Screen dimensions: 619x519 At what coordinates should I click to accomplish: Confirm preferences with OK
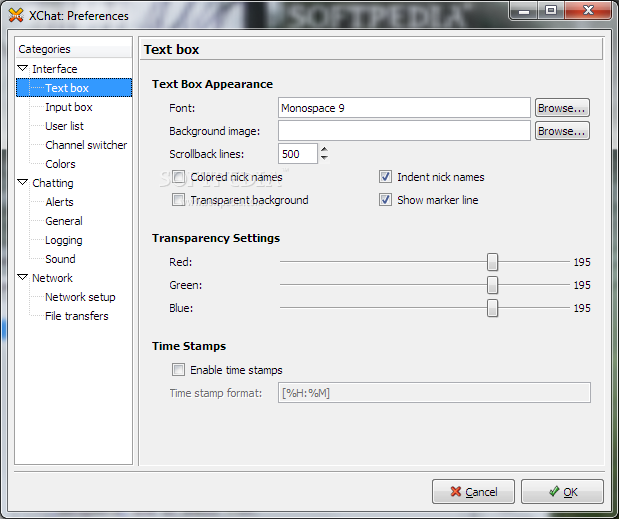562,492
